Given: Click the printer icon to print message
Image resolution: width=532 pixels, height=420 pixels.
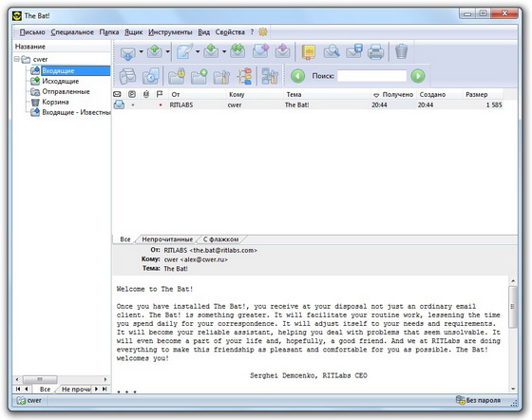Looking at the screenshot, I should pos(376,52).
